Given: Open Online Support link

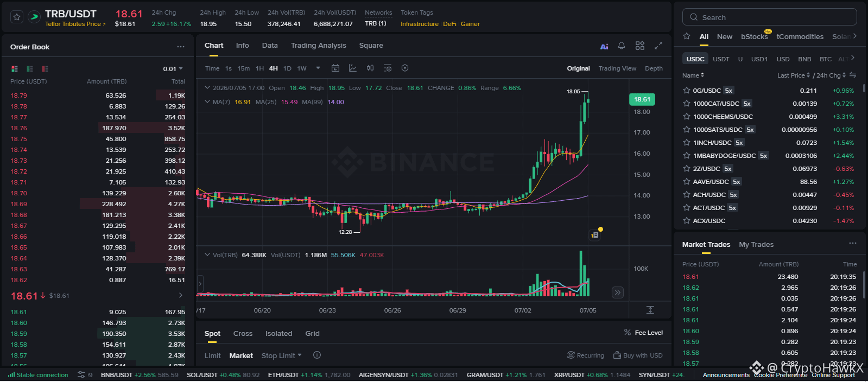Looking at the screenshot, I should pyautogui.click(x=833, y=375).
